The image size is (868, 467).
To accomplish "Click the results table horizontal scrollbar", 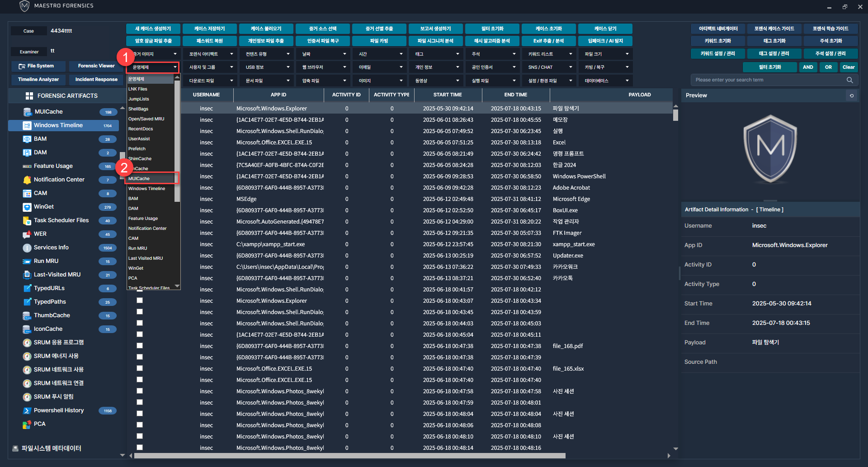I will pyautogui.click(x=350, y=456).
